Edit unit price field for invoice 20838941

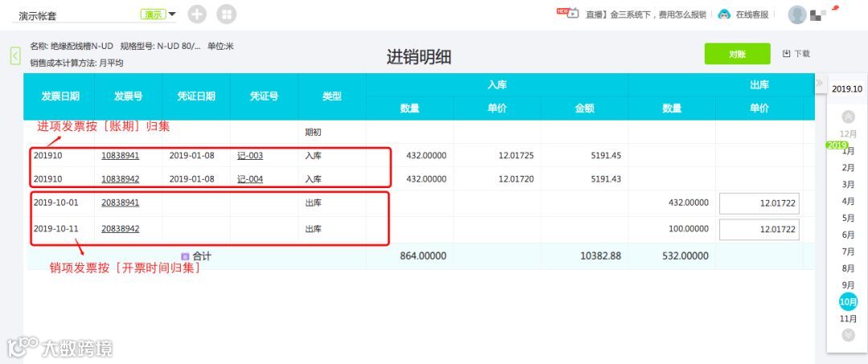click(759, 203)
